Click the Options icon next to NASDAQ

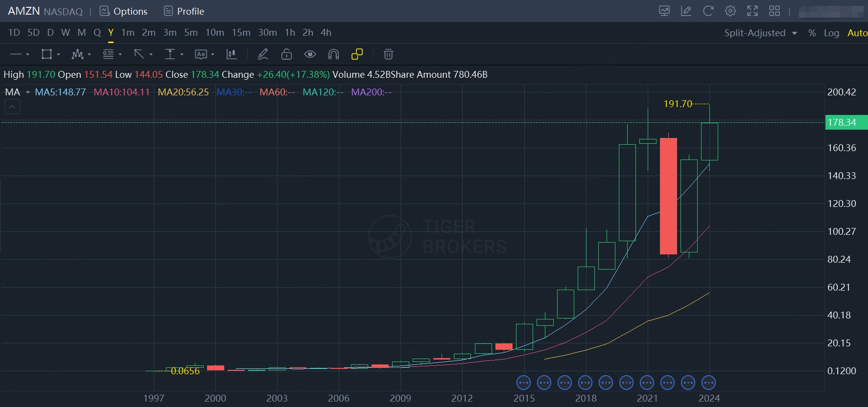(104, 11)
